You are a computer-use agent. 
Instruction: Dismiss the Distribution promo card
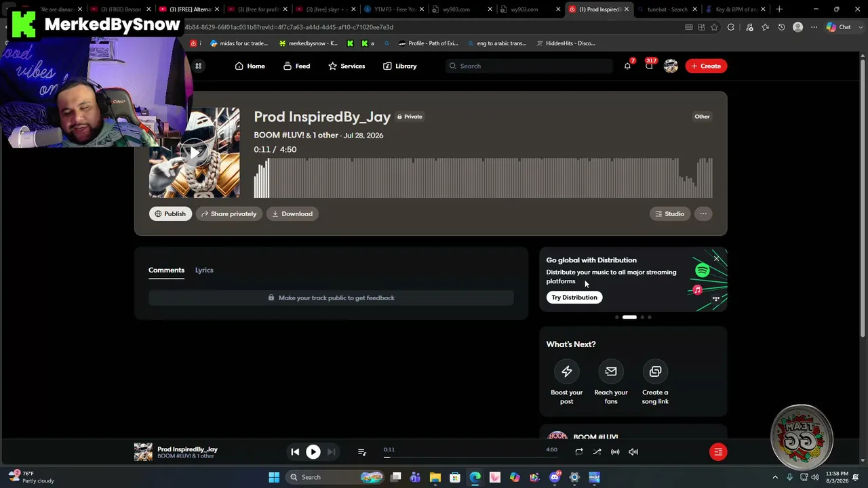pyautogui.click(x=716, y=258)
